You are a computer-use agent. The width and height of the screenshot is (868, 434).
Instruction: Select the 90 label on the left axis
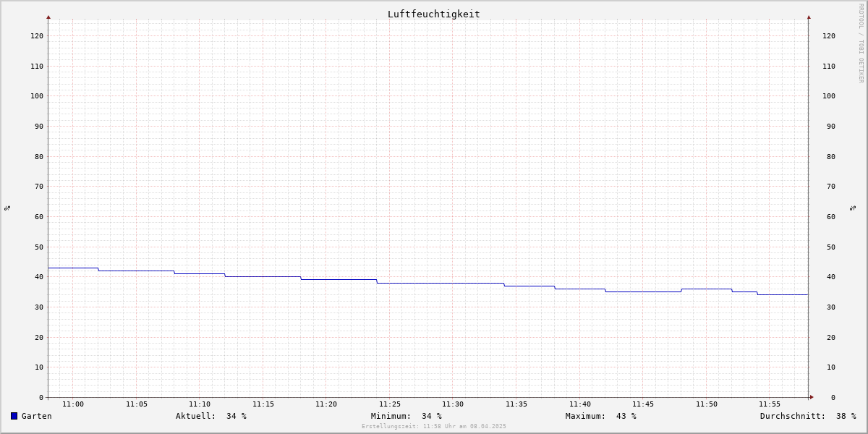click(39, 126)
